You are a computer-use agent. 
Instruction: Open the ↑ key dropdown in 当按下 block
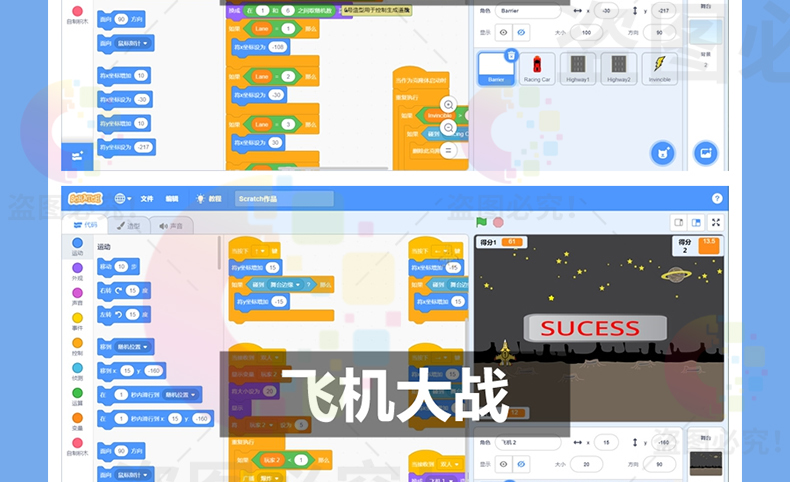click(259, 251)
